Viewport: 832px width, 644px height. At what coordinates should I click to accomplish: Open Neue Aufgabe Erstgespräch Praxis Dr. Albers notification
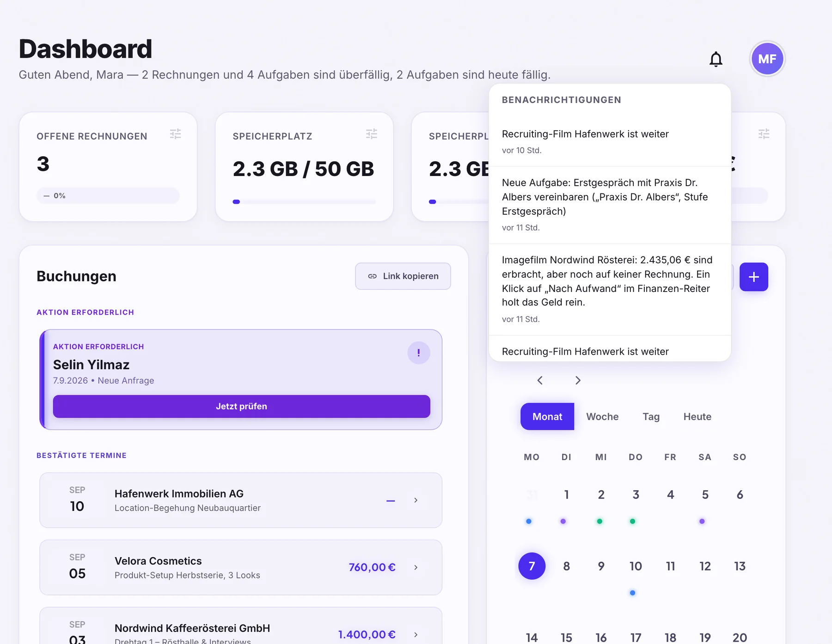610,205
